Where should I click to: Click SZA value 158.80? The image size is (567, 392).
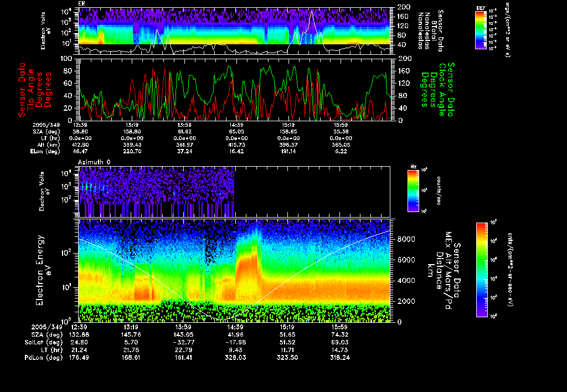(x=132, y=132)
